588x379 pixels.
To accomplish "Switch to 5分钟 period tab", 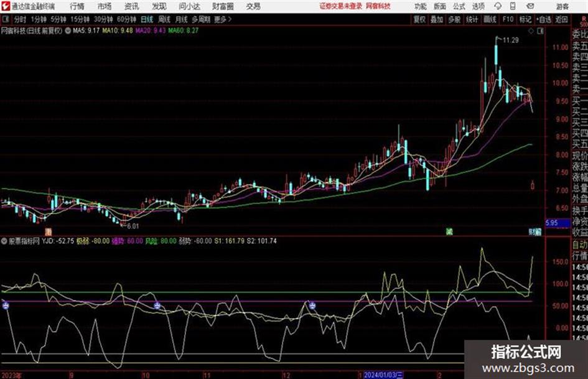I will pos(58,19).
